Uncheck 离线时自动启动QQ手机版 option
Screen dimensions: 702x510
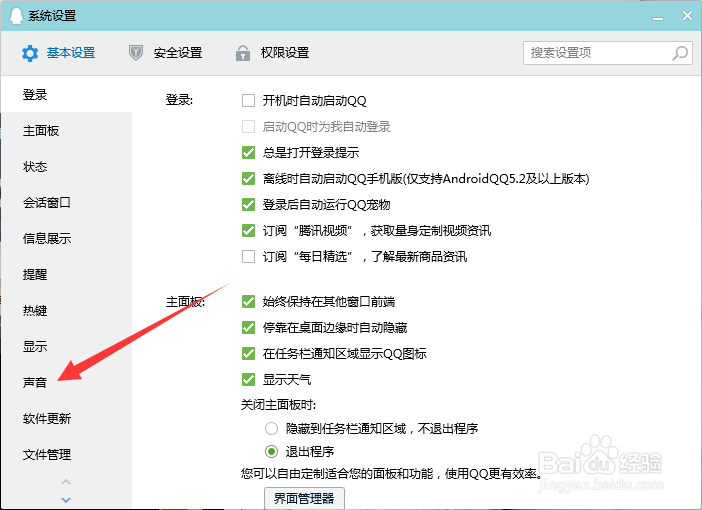[x=248, y=178]
